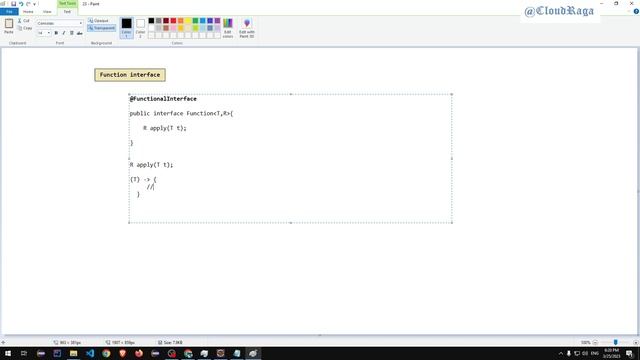Open the font family dropdown
This screenshot has width=640, height=360.
coord(80,23)
